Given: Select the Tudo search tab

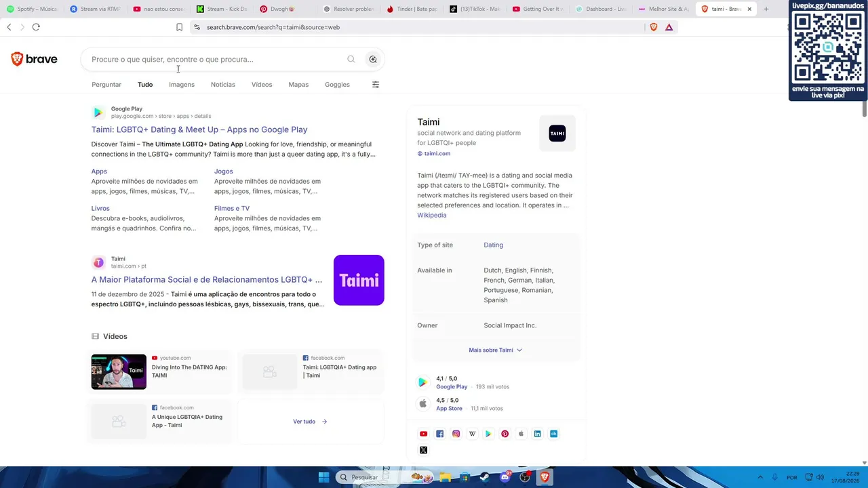Looking at the screenshot, I should pyautogui.click(x=145, y=85).
